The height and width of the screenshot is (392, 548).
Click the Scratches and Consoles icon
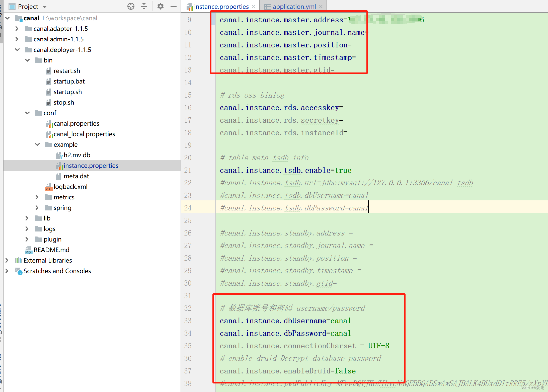pos(19,271)
